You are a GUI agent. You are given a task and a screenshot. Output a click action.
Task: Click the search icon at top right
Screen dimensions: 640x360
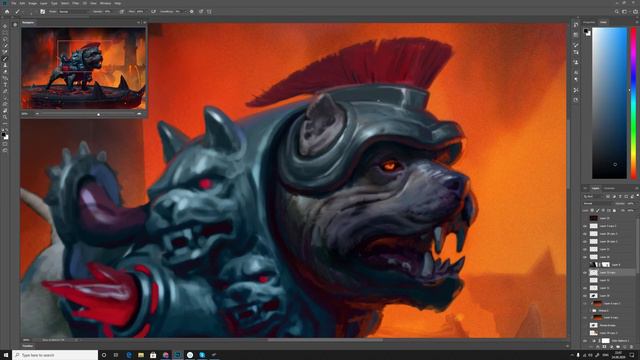pos(617,11)
